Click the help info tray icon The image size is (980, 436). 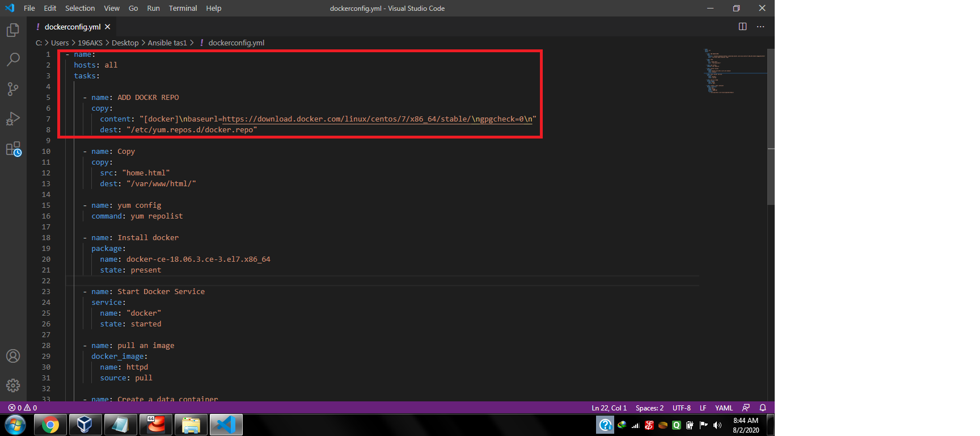tap(606, 425)
